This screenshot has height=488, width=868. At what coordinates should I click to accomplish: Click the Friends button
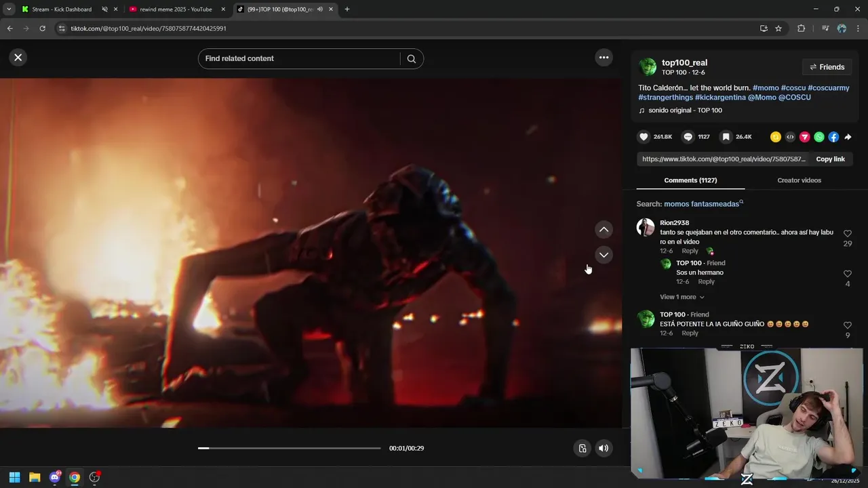(x=827, y=67)
